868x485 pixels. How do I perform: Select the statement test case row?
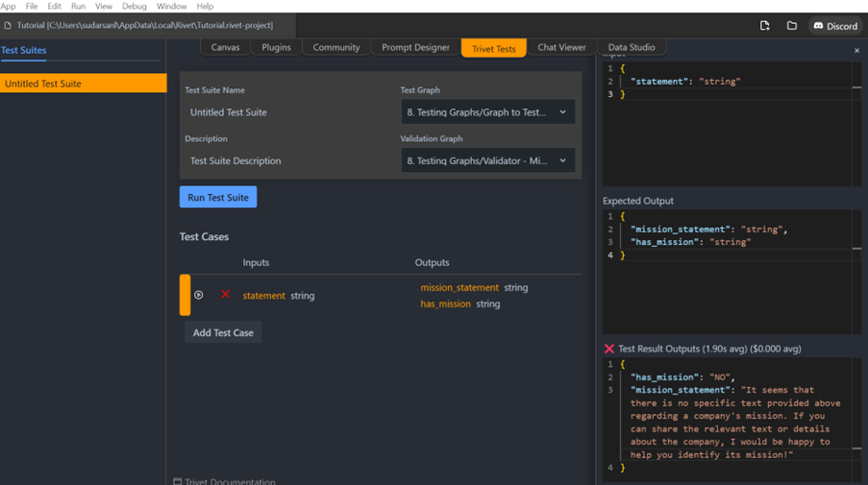pos(381,295)
